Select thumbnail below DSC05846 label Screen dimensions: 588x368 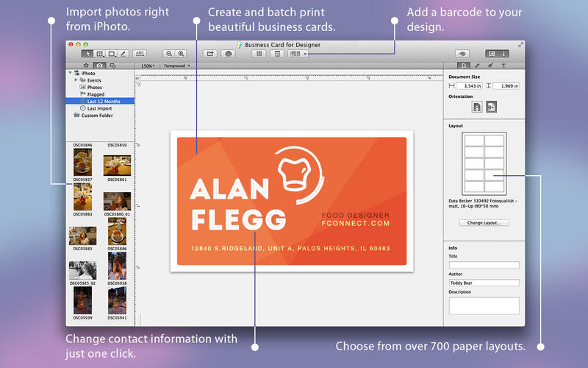(x=82, y=162)
